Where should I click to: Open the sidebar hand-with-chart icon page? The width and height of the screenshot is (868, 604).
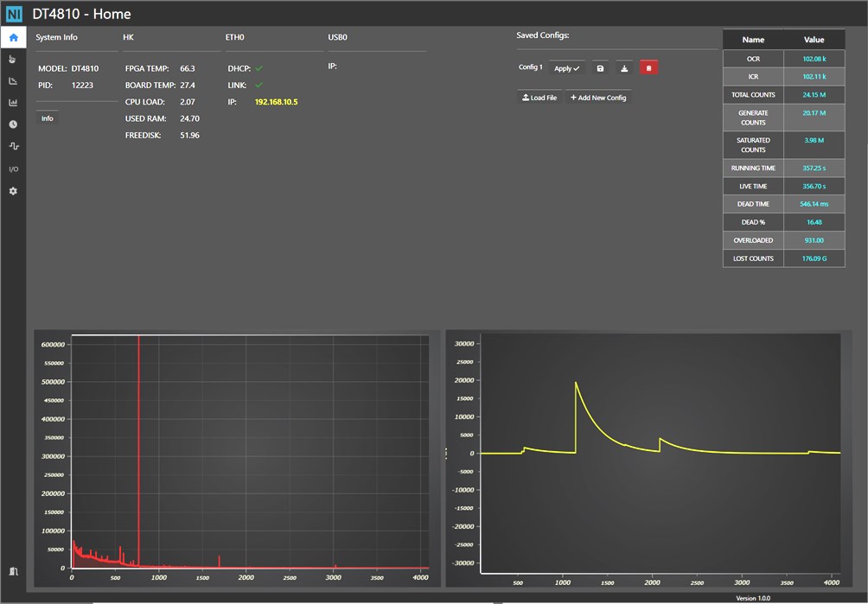(13, 59)
